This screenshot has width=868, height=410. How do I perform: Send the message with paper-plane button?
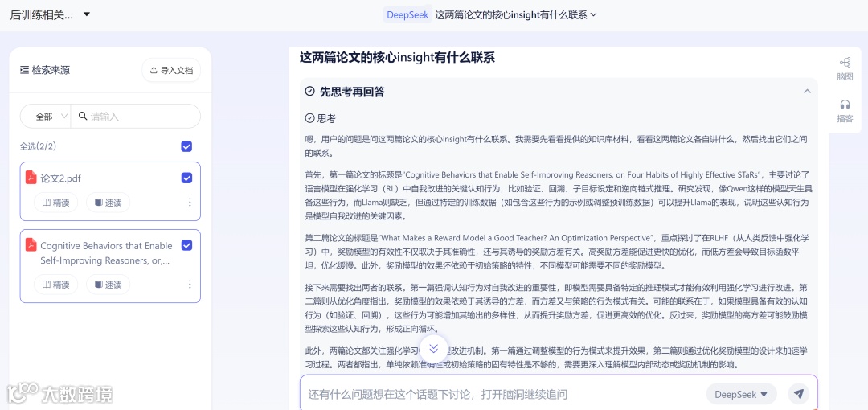(x=798, y=394)
